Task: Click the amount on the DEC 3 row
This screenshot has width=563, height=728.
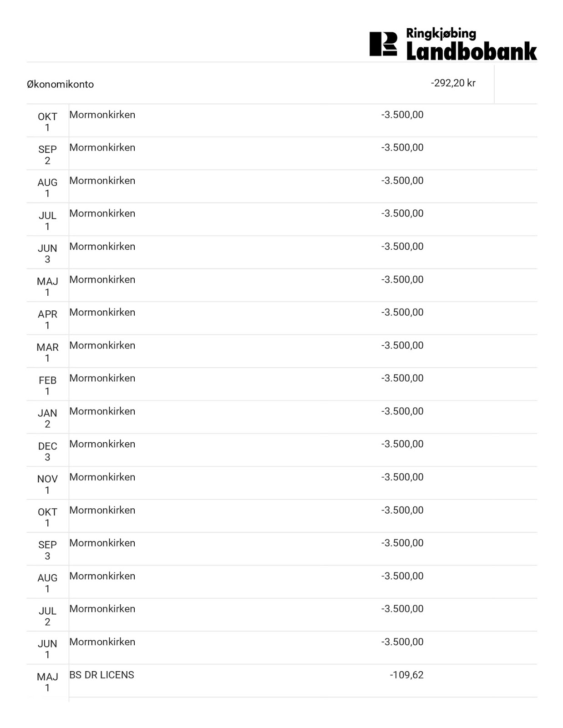Action: tap(402, 444)
